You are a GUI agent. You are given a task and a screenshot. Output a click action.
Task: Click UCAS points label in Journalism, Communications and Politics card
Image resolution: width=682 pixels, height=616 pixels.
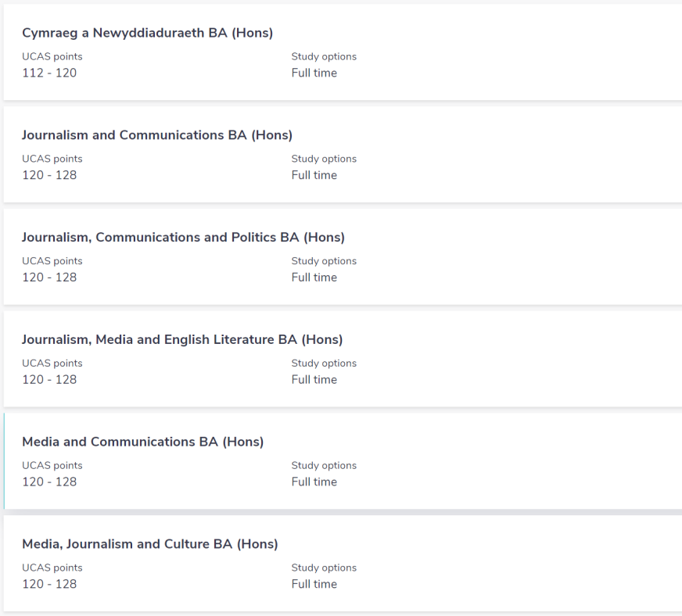click(x=52, y=261)
